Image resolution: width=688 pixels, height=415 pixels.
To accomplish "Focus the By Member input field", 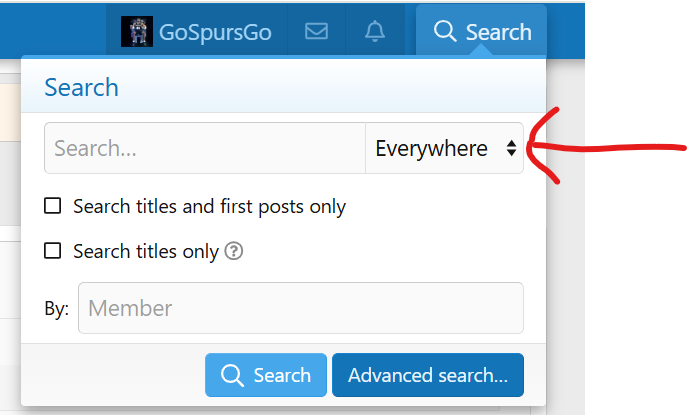I will pyautogui.click(x=301, y=308).
